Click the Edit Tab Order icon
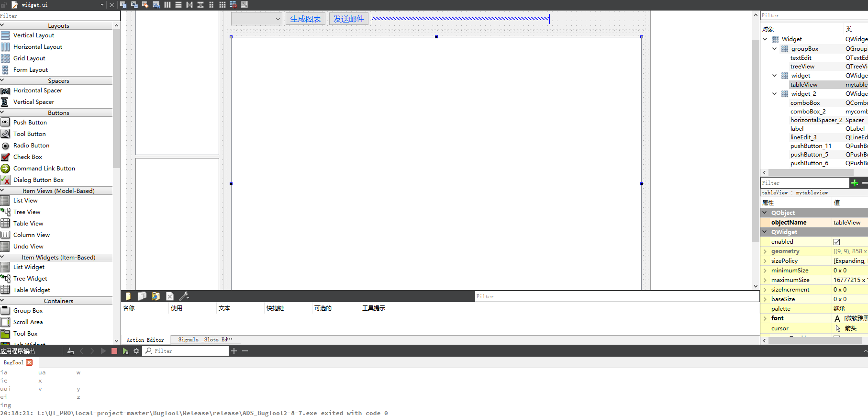This screenshot has height=417, width=868. pos(156,5)
